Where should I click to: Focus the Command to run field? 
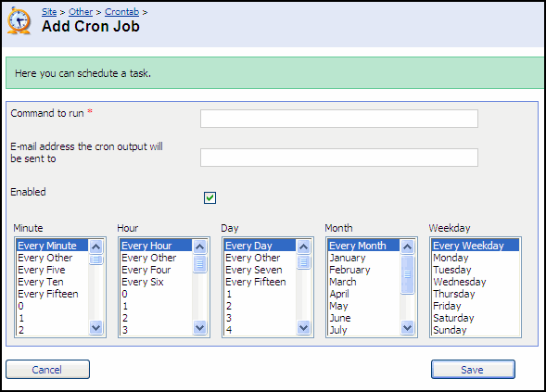[x=338, y=119]
